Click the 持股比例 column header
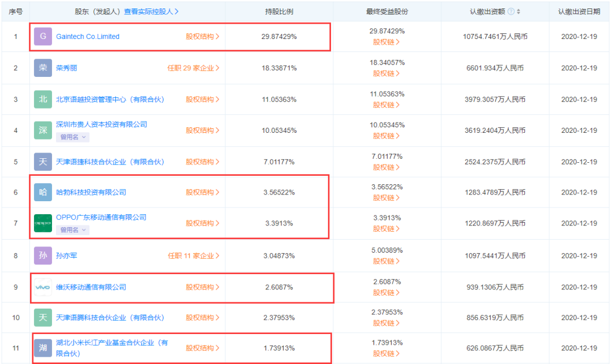The image size is (611, 364). point(279,12)
